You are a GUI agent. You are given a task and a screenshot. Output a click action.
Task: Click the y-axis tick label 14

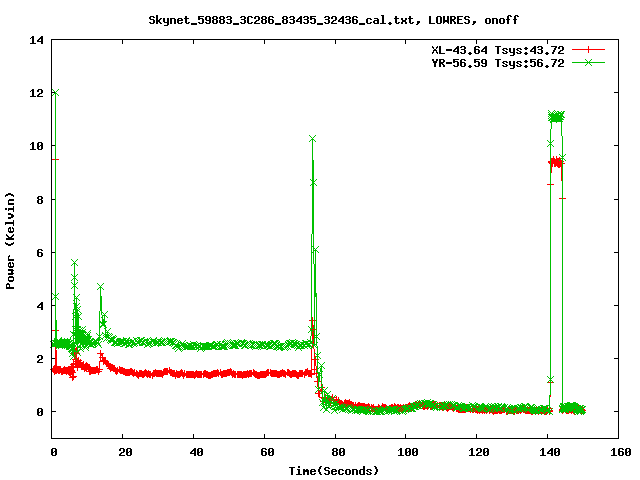[x=37, y=40]
